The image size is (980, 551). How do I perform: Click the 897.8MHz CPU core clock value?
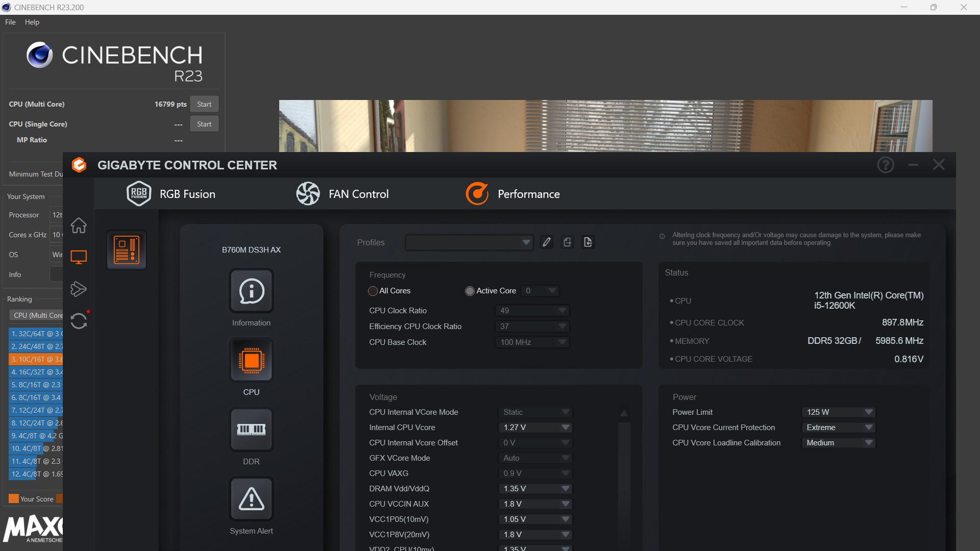tap(902, 322)
